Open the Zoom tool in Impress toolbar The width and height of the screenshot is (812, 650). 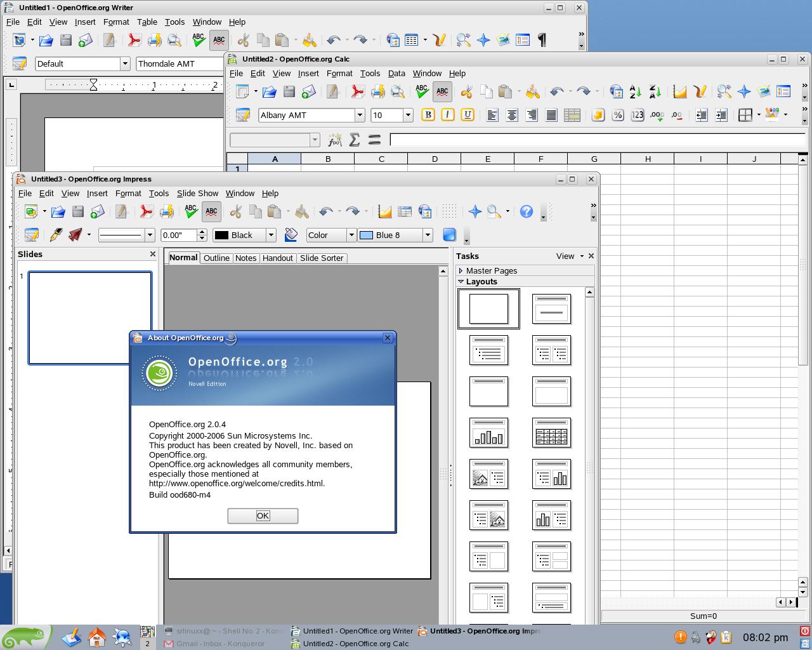pyautogui.click(x=494, y=211)
